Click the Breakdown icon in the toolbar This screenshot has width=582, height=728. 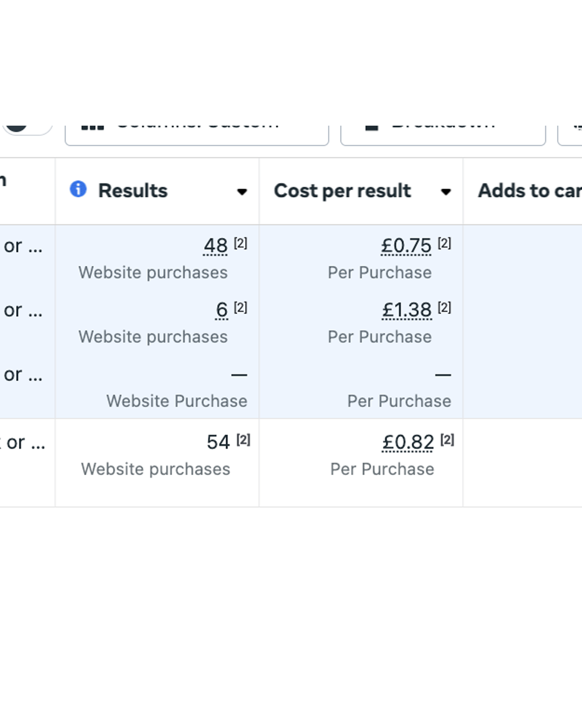pyautogui.click(x=371, y=127)
